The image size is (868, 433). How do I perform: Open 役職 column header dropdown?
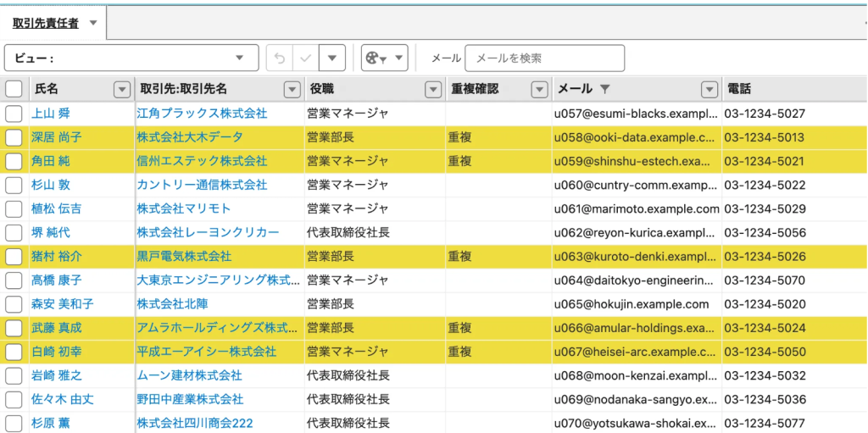pos(432,89)
